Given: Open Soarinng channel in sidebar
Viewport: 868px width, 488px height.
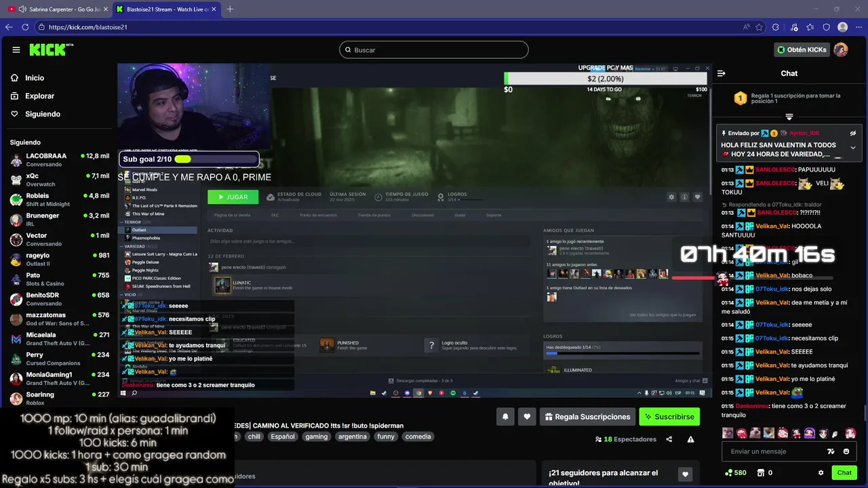Looking at the screenshot, I should (59, 399).
